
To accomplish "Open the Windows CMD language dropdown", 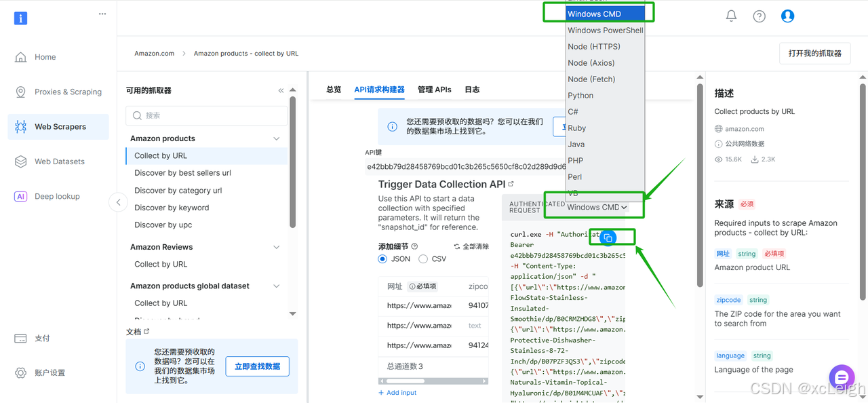I will pyautogui.click(x=597, y=207).
